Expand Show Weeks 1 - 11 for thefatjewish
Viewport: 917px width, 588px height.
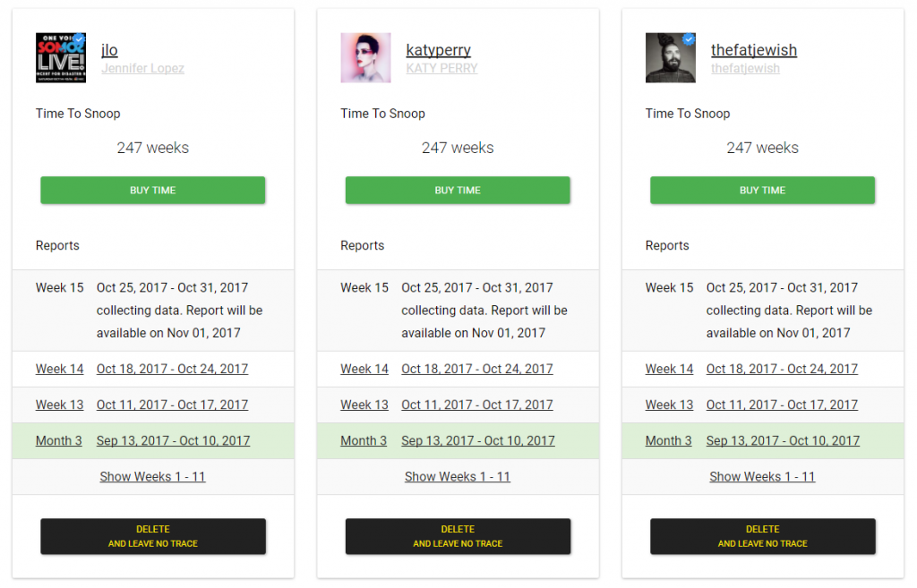click(762, 476)
